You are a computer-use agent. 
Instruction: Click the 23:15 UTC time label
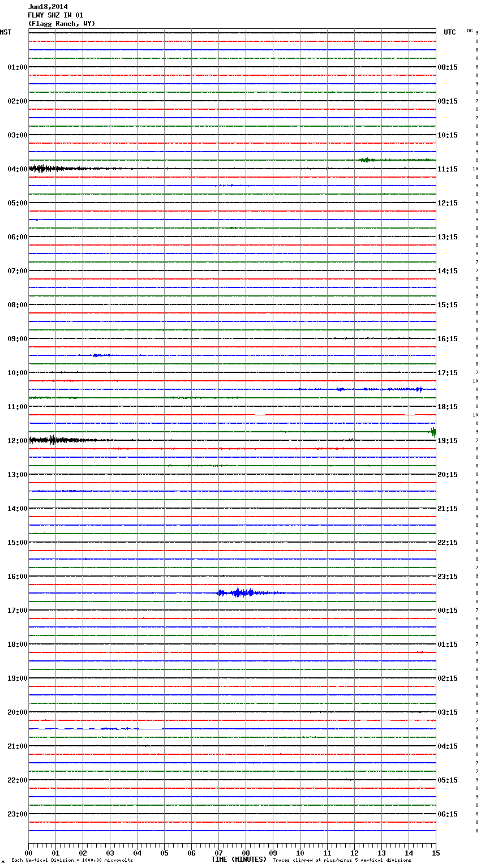click(448, 577)
